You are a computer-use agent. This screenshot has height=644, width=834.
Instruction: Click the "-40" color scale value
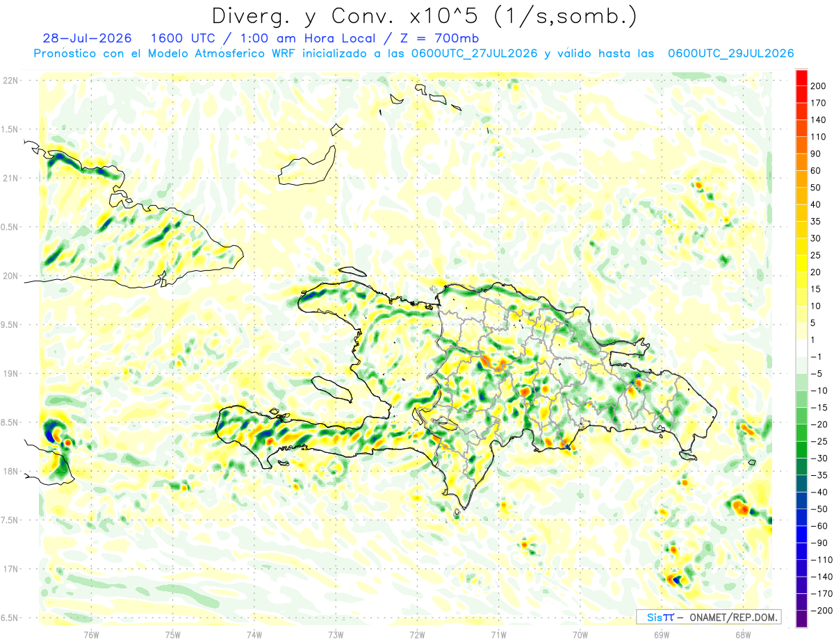[x=818, y=493]
